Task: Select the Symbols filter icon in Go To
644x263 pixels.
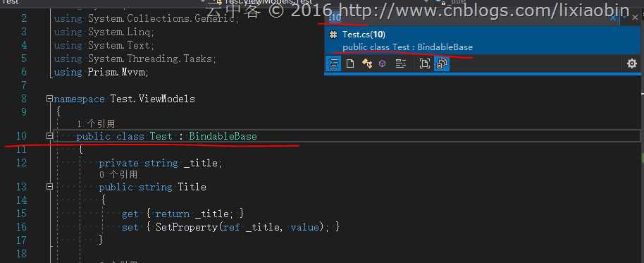Action: pos(400,63)
